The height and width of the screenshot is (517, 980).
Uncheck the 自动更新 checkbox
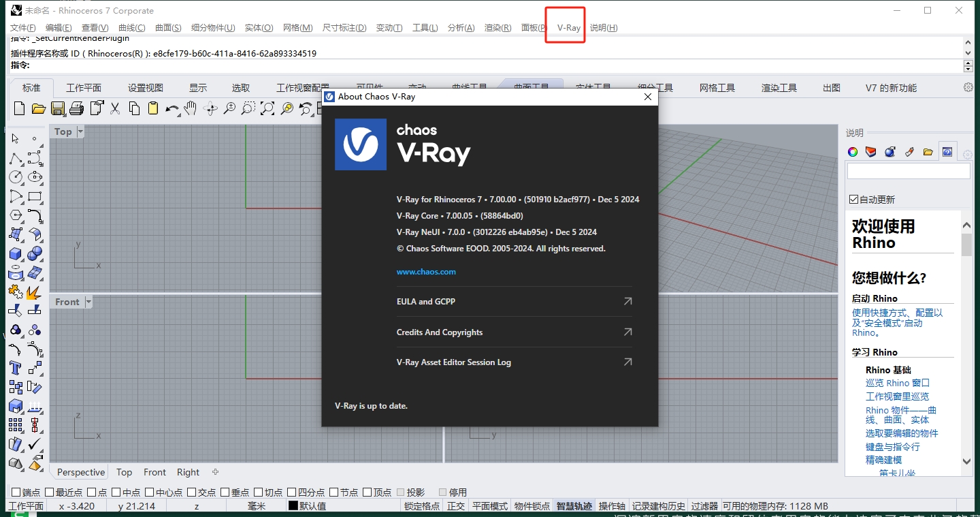click(854, 200)
